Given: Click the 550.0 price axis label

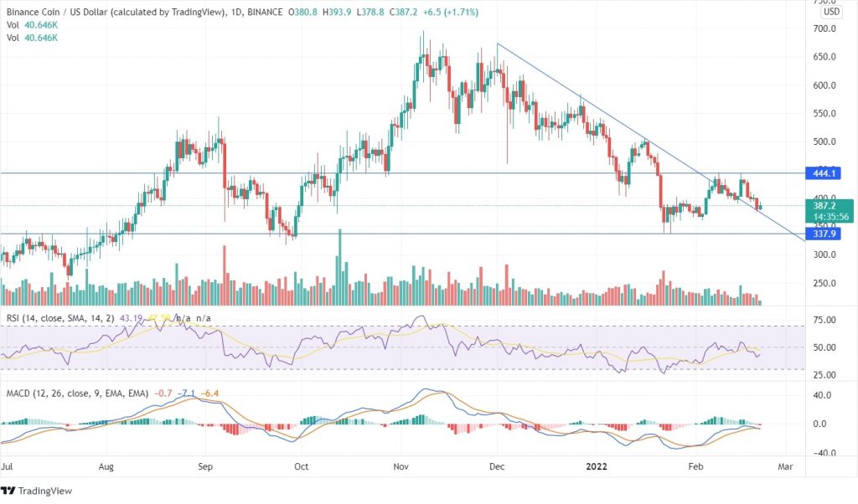Looking at the screenshot, I should click(824, 114).
